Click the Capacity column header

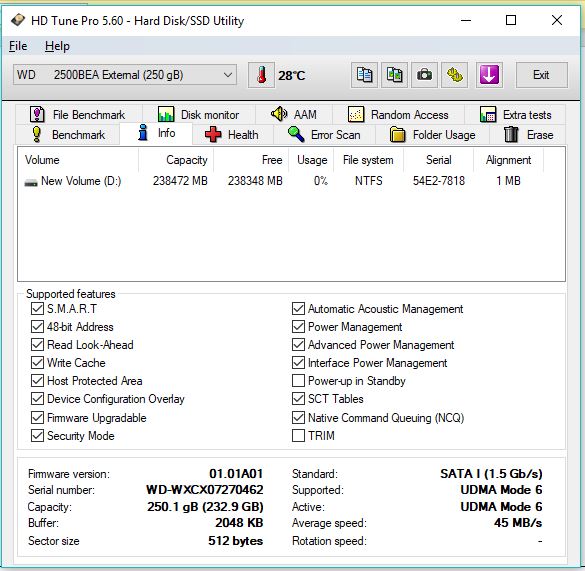point(176,160)
